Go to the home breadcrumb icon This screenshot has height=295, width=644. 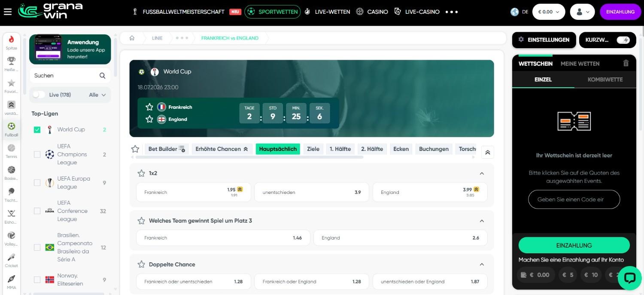click(132, 38)
